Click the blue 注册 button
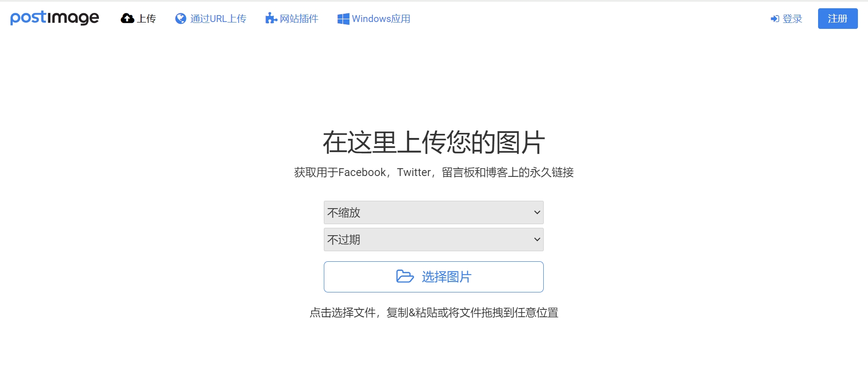The image size is (868, 380). pos(838,18)
